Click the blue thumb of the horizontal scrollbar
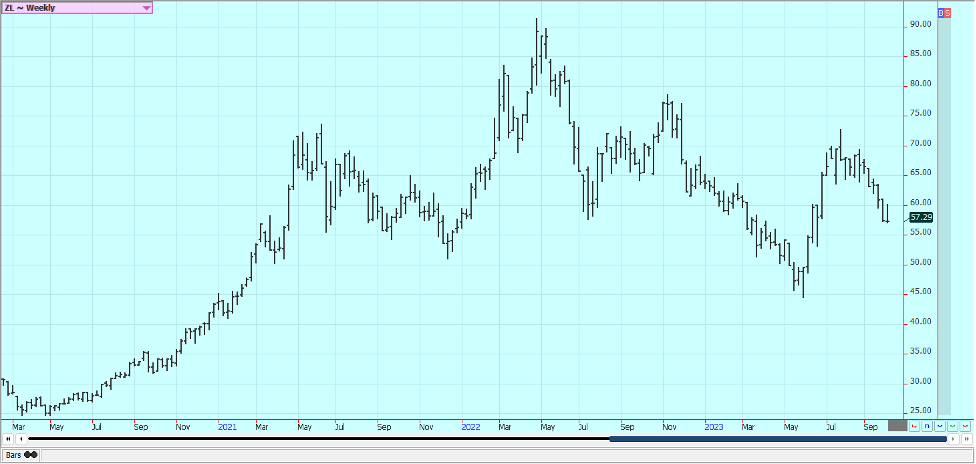The width and height of the screenshot is (976, 464). (778, 439)
